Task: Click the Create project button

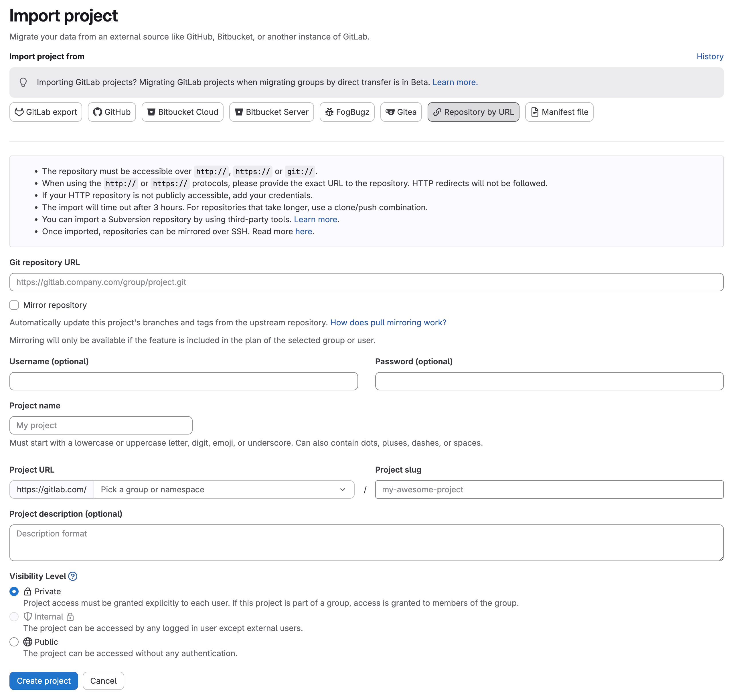Action: (44, 681)
